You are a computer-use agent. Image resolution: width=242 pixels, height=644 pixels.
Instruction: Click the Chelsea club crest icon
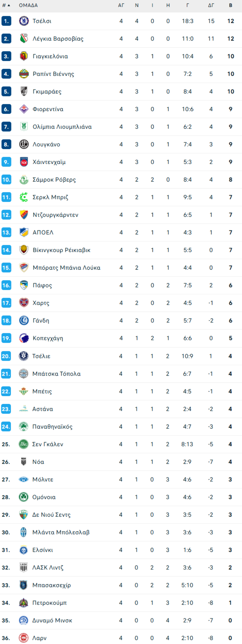[24, 21]
